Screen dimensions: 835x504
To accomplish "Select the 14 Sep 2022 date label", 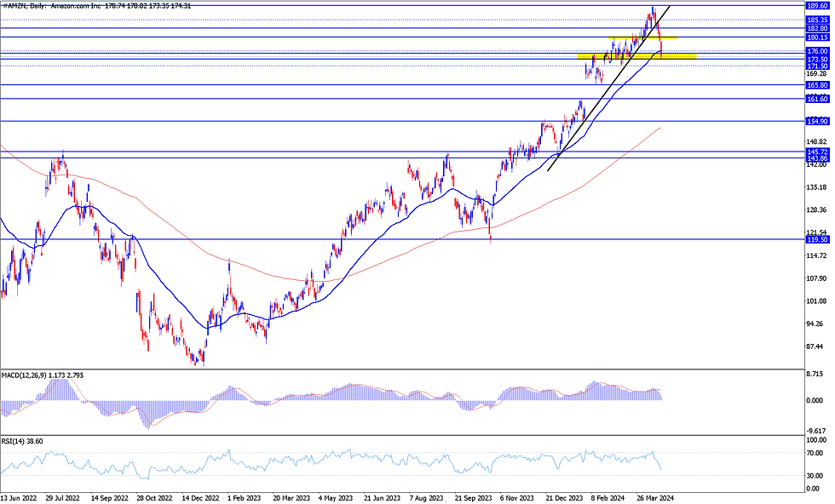I will click(x=109, y=498).
